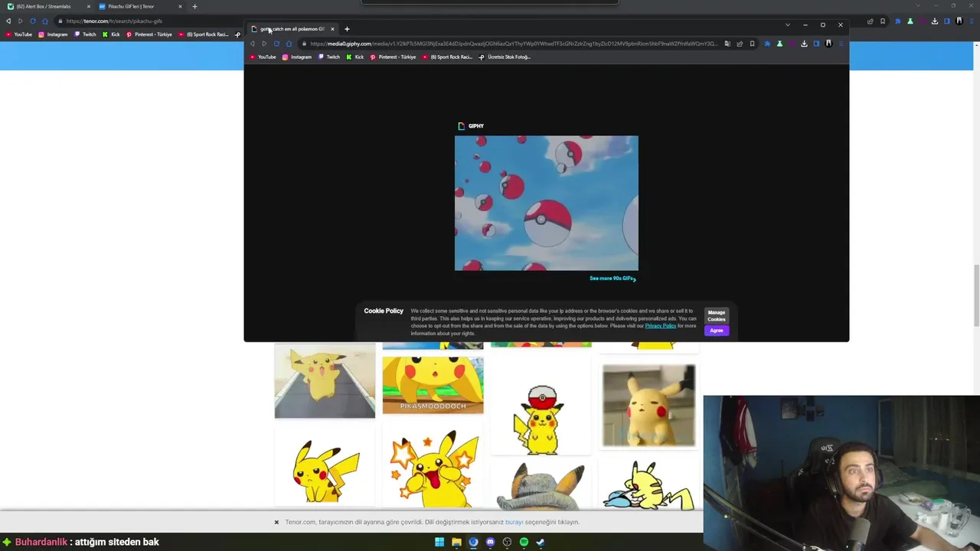Open the Pinterest - Türkiye bookmark in the front window

tap(394, 57)
